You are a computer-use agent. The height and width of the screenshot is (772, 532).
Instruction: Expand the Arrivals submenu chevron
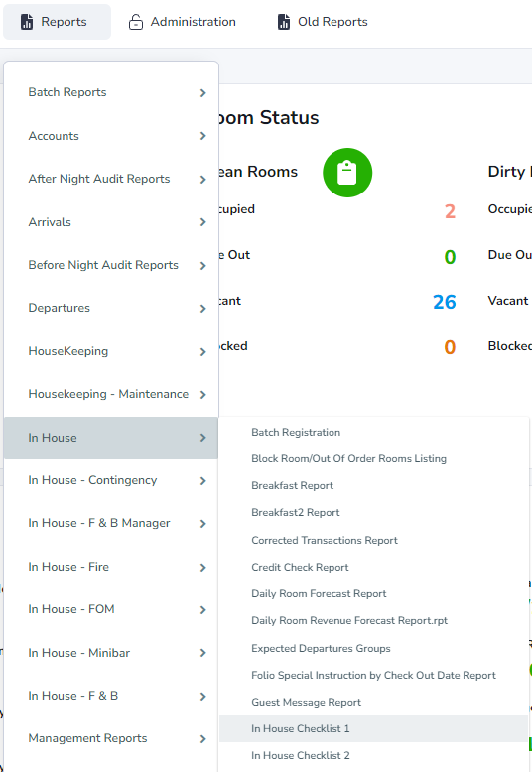(202, 222)
